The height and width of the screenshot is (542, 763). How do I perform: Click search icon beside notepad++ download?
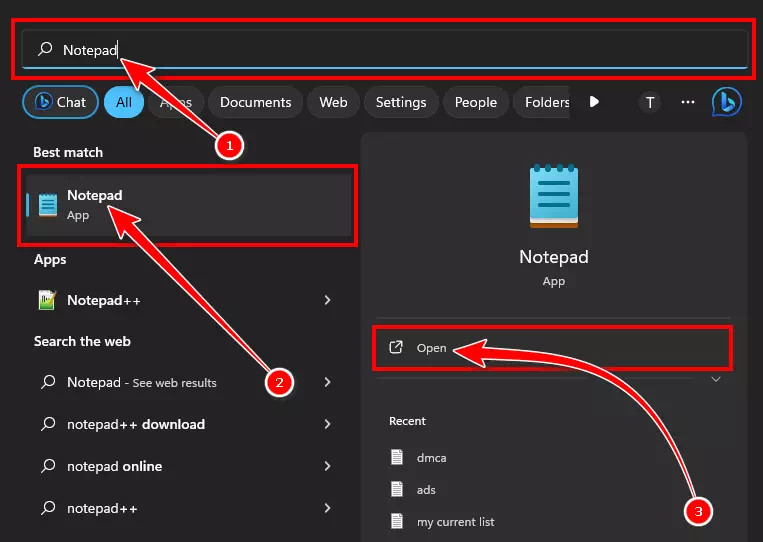(48, 424)
